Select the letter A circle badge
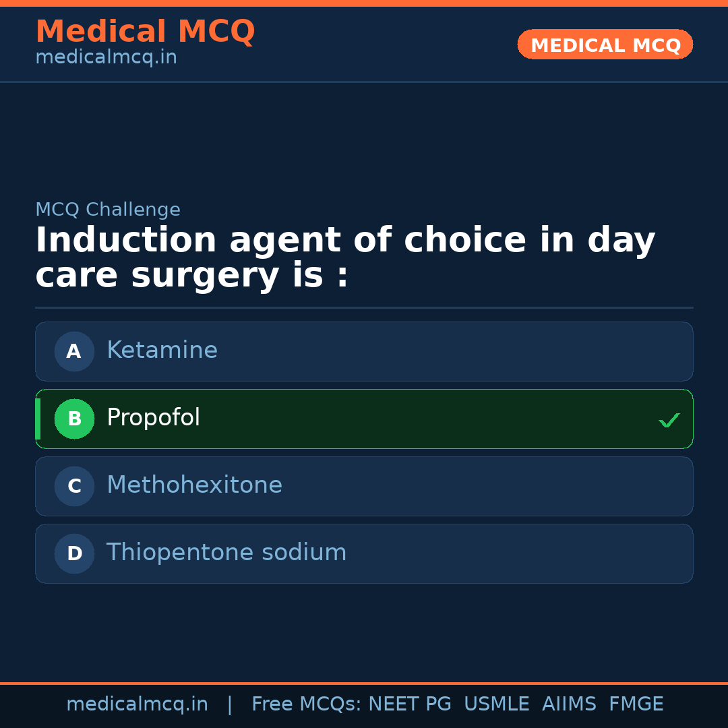Screen dimensions: 728x728 pos(74,351)
